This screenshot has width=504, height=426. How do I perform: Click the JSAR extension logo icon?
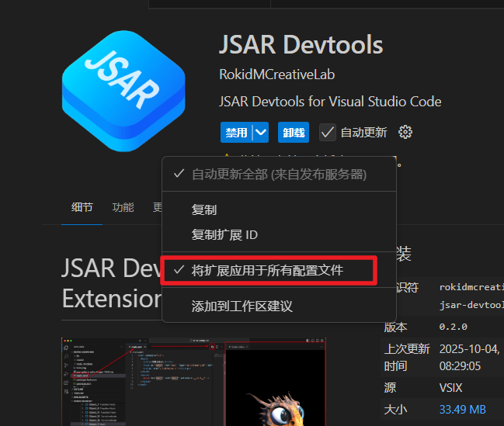[x=123, y=92]
